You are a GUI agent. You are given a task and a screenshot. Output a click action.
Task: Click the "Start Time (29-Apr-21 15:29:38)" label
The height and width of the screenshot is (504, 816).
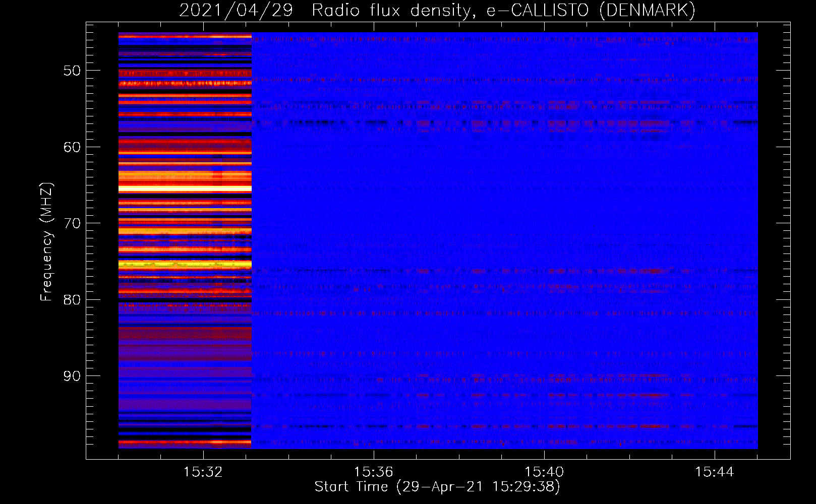coord(437,487)
